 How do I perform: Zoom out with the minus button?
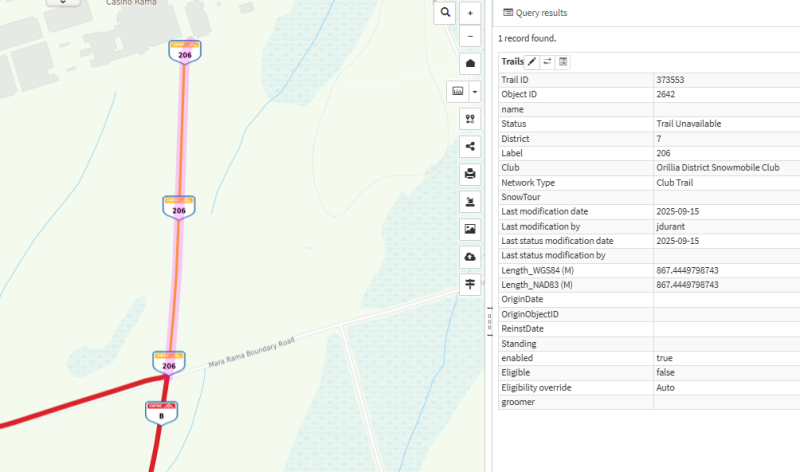click(470, 36)
